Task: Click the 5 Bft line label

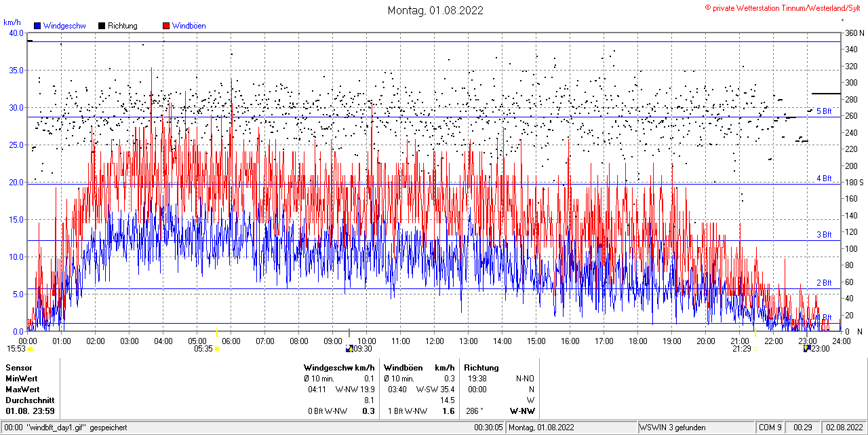Action: click(x=823, y=111)
